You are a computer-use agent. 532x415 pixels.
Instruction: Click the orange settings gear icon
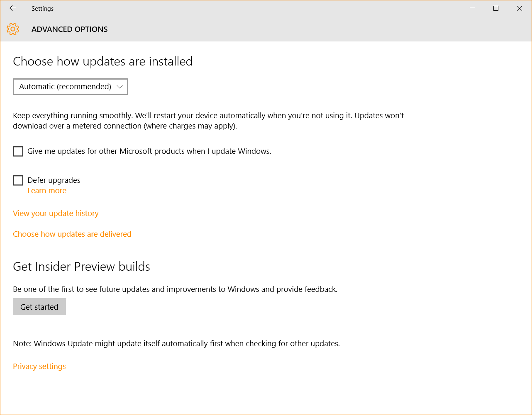point(13,29)
